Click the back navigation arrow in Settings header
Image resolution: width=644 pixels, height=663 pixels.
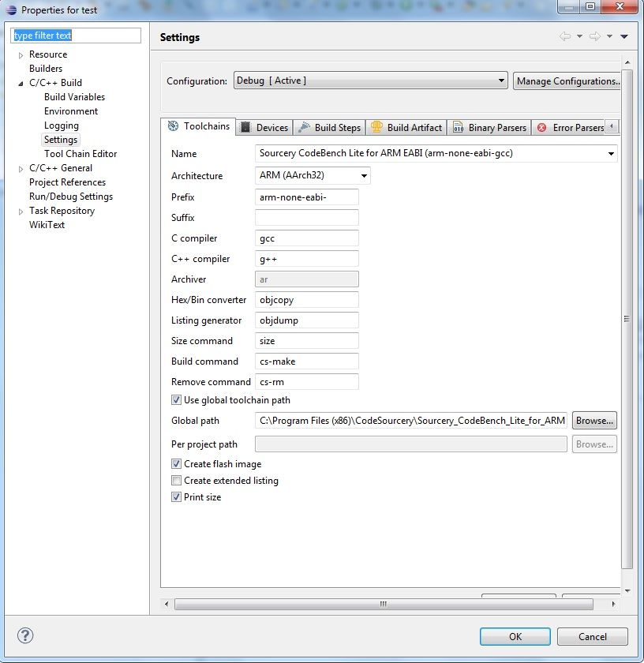[565, 36]
